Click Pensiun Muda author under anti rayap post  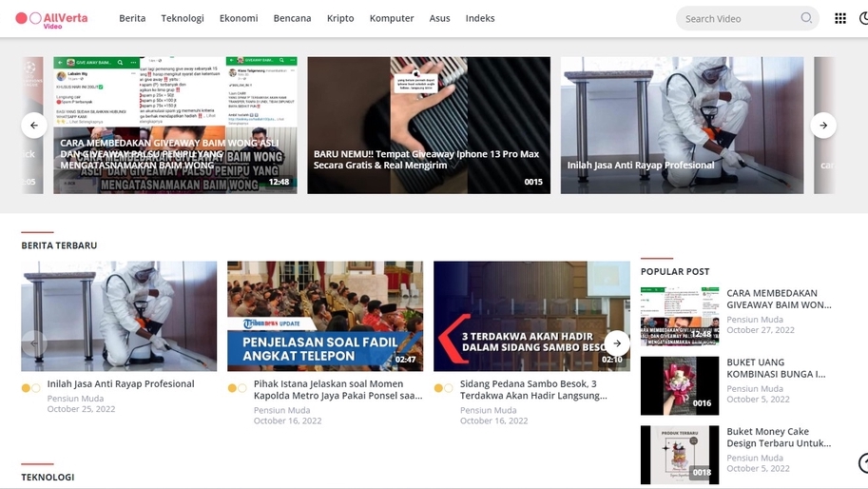[75, 399]
